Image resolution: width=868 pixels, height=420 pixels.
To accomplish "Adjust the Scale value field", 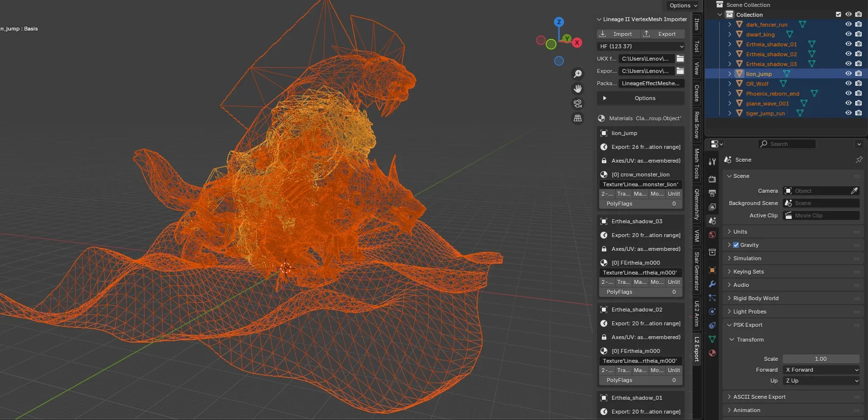I will click(x=822, y=359).
